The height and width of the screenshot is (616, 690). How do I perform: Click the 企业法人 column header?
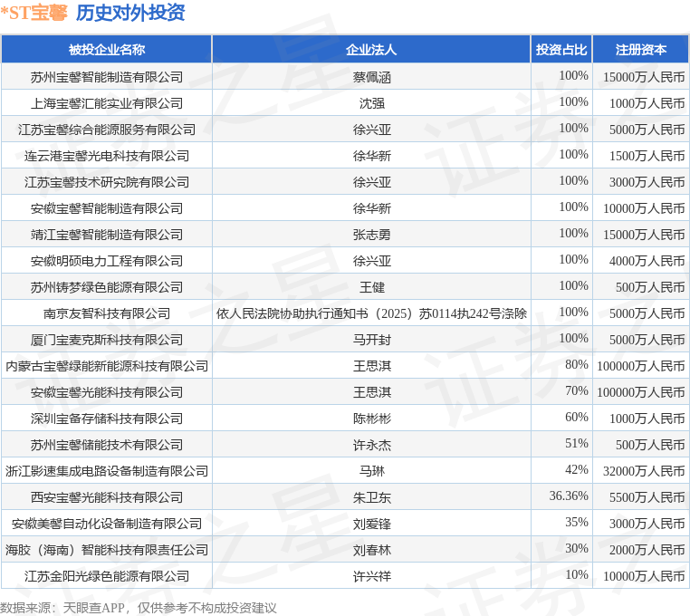coord(371,49)
